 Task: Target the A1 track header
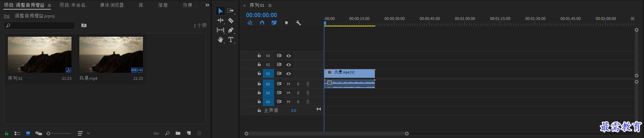click(268, 84)
